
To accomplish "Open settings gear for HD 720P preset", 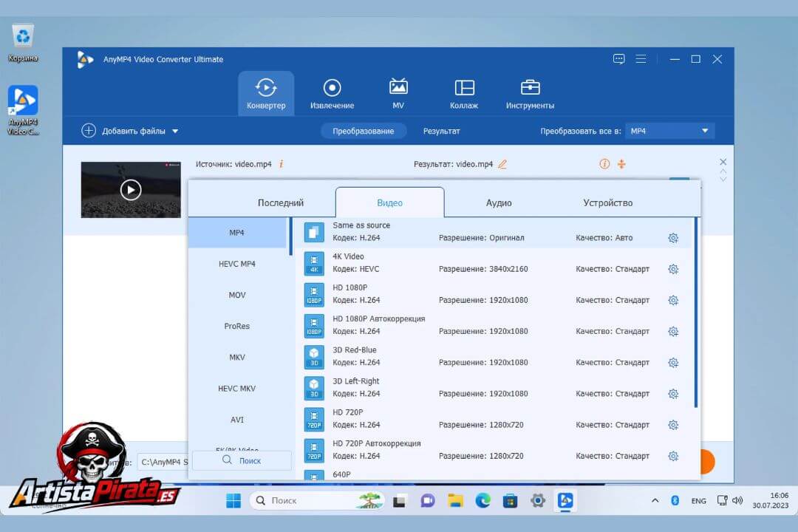I will click(673, 425).
